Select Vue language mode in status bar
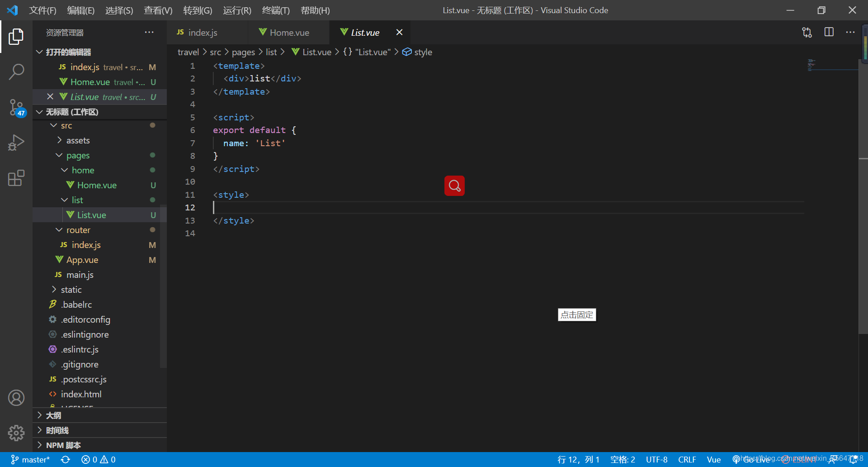Screen dimensions: 868x467 point(713,459)
